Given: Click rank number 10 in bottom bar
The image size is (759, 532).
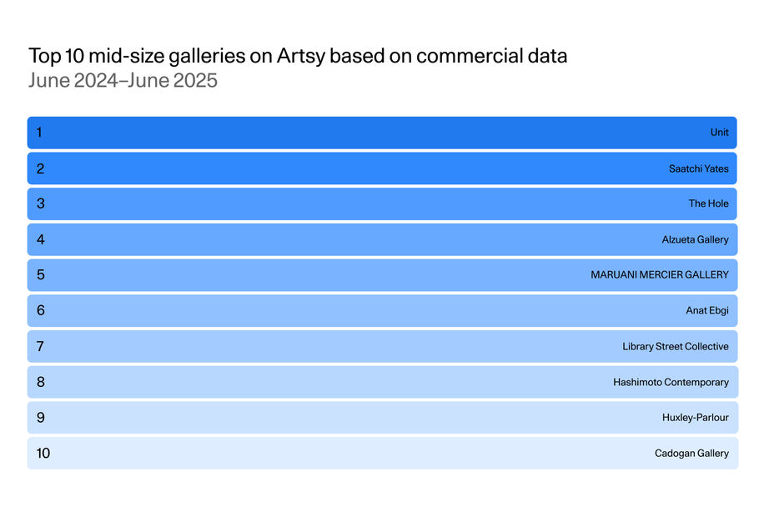Looking at the screenshot, I should click(x=43, y=454).
